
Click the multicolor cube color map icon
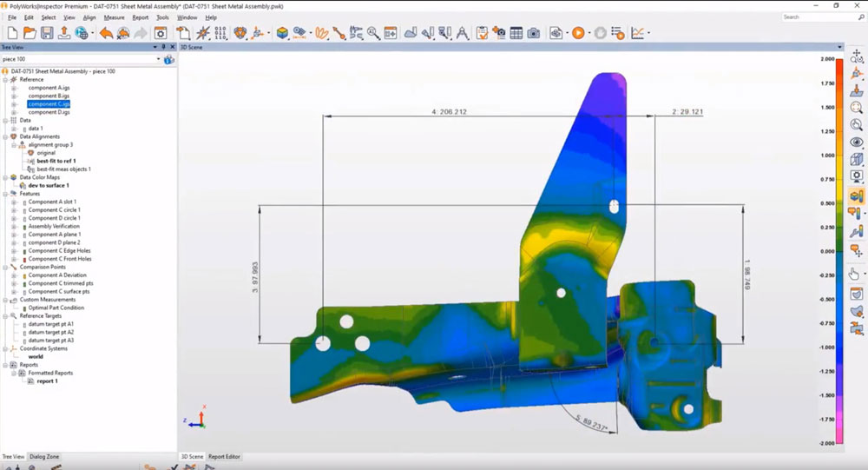[282, 33]
